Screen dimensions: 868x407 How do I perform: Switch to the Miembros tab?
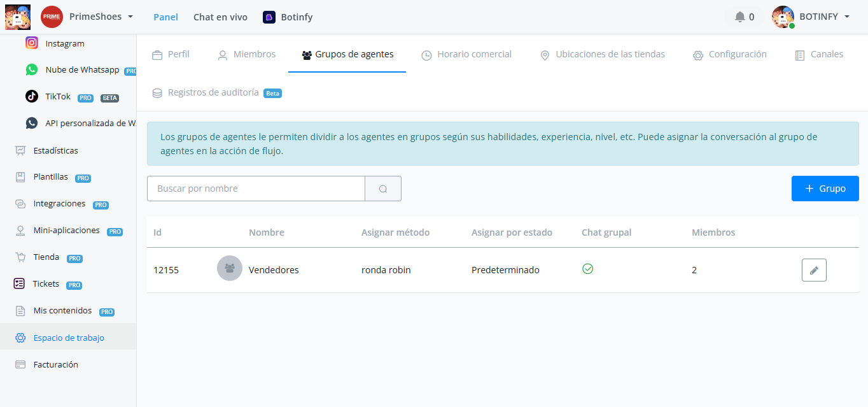pyautogui.click(x=247, y=55)
